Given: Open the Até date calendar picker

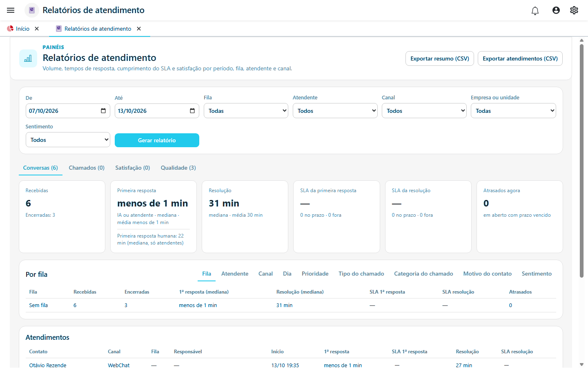Looking at the screenshot, I should [192, 111].
